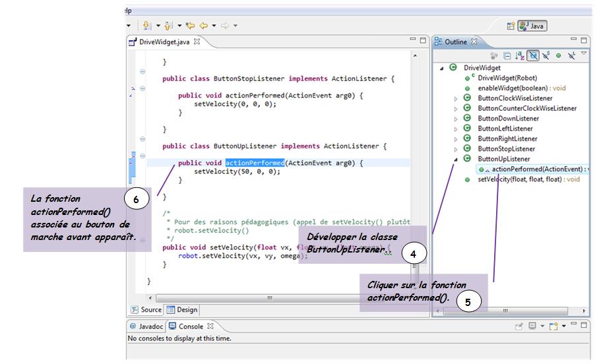
Task: Toggle Hide Static Members in Outline
Action: pyautogui.click(x=546, y=57)
